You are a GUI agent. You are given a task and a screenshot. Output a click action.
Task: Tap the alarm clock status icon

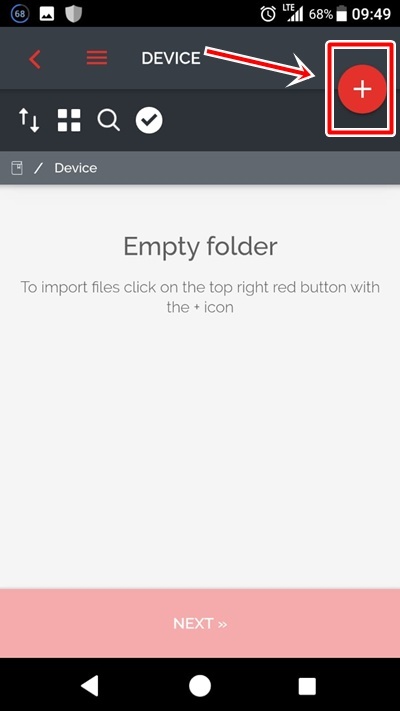[x=268, y=14]
